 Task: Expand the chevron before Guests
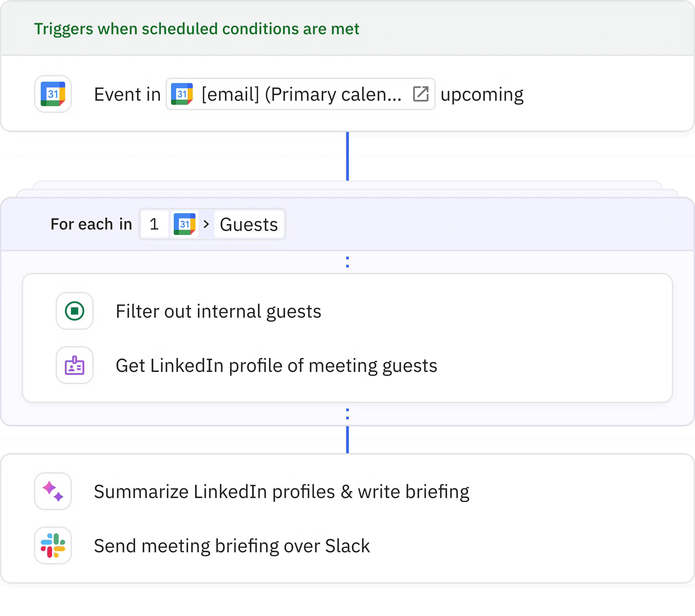click(x=206, y=224)
